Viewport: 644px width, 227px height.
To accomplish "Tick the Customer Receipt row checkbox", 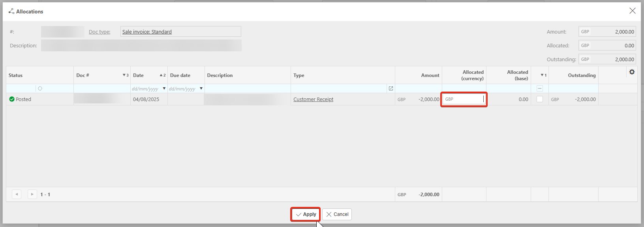I will [540, 99].
